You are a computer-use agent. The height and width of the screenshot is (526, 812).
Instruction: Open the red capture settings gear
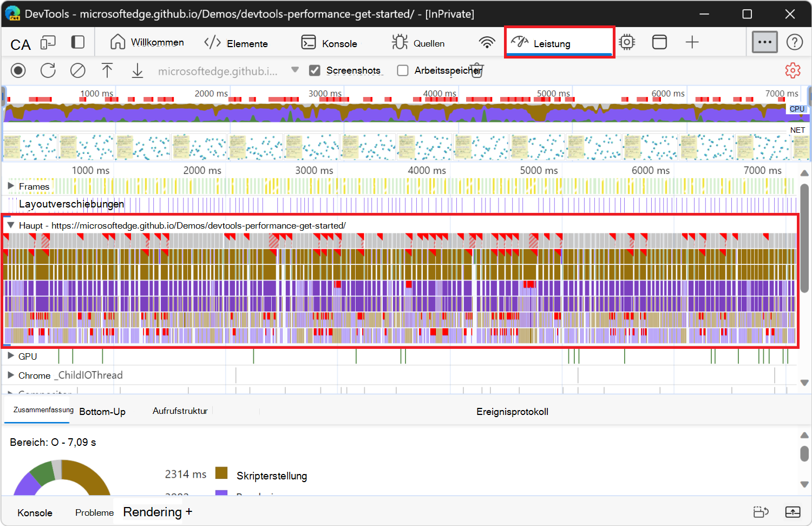coord(793,70)
